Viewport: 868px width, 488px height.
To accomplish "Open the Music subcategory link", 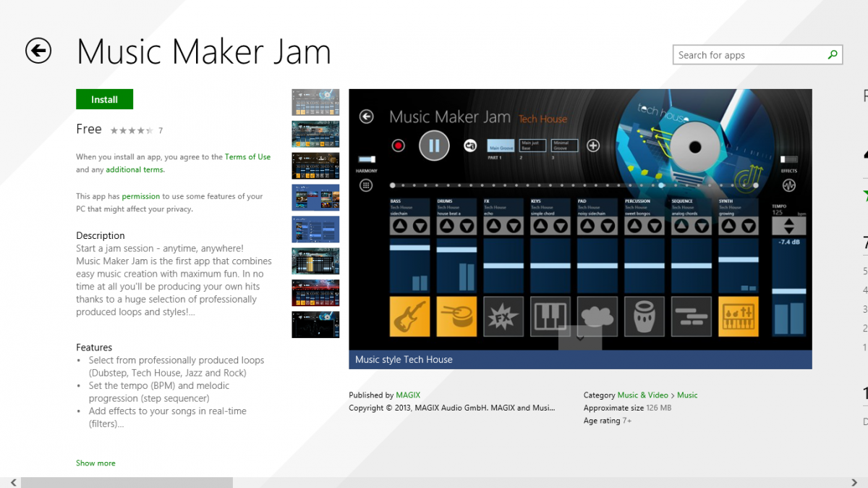I will [687, 395].
